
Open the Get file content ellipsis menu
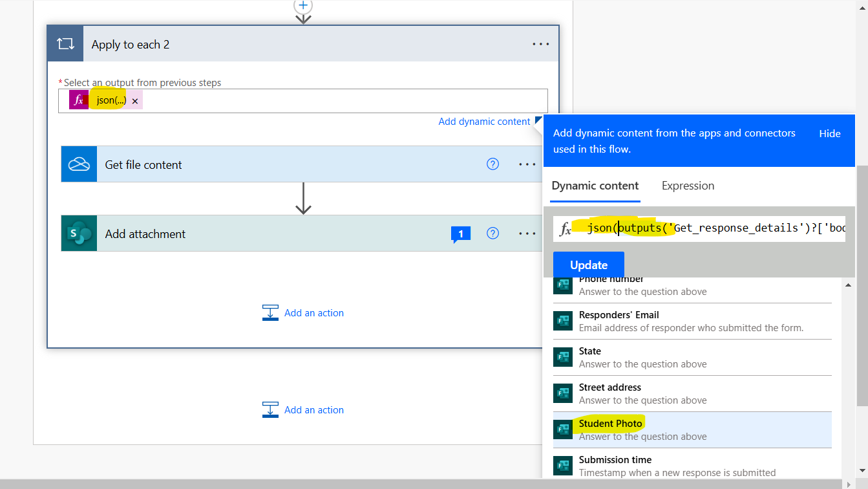pos(527,164)
